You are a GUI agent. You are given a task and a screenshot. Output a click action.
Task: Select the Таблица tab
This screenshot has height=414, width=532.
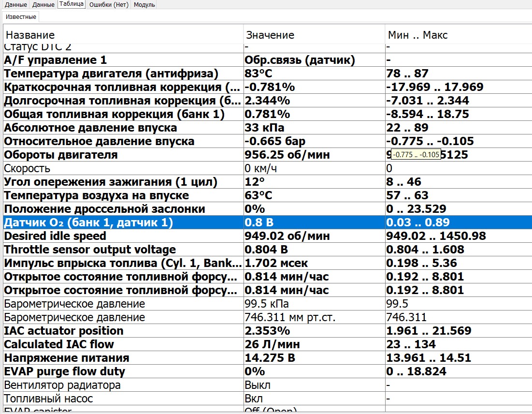[72, 4]
